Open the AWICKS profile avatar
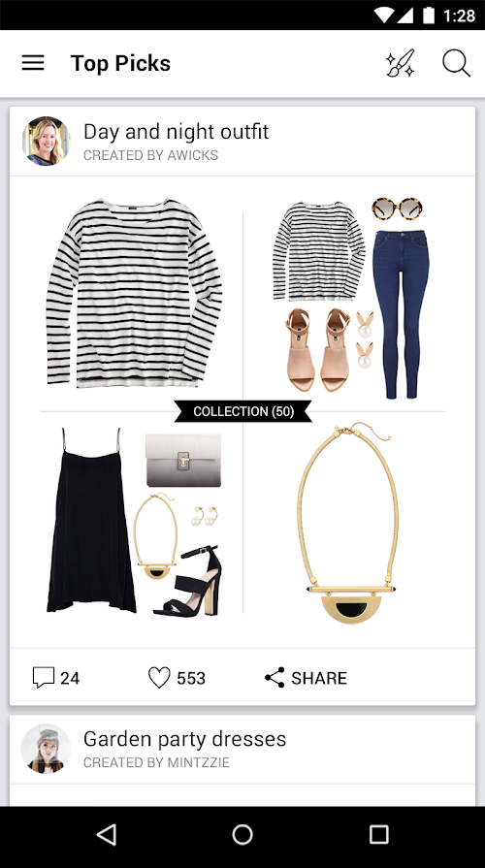This screenshot has height=868, width=485. (46, 141)
